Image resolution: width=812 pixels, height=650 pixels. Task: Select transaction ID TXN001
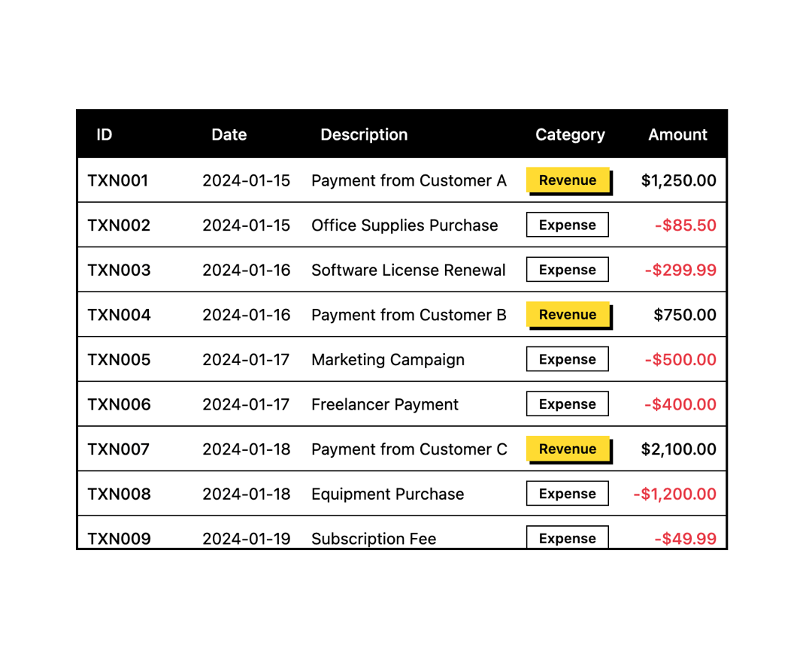tap(118, 180)
